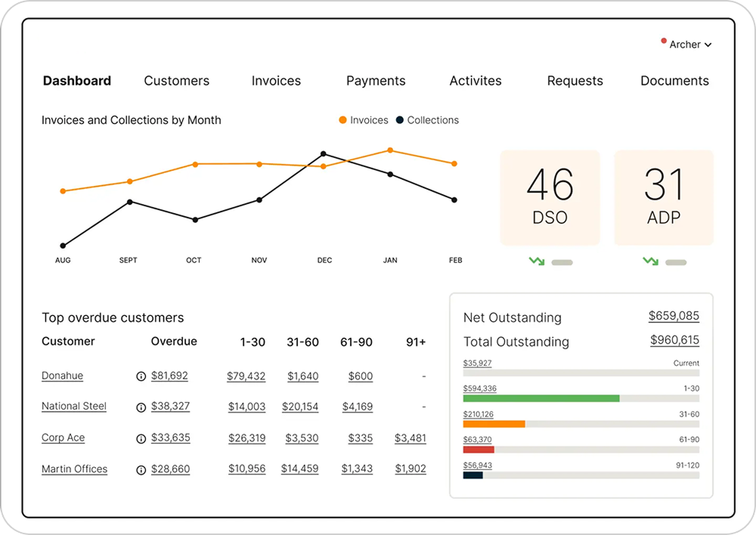756x535 pixels.
Task: Click info icon next to Donahue
Action: point(141,376)
